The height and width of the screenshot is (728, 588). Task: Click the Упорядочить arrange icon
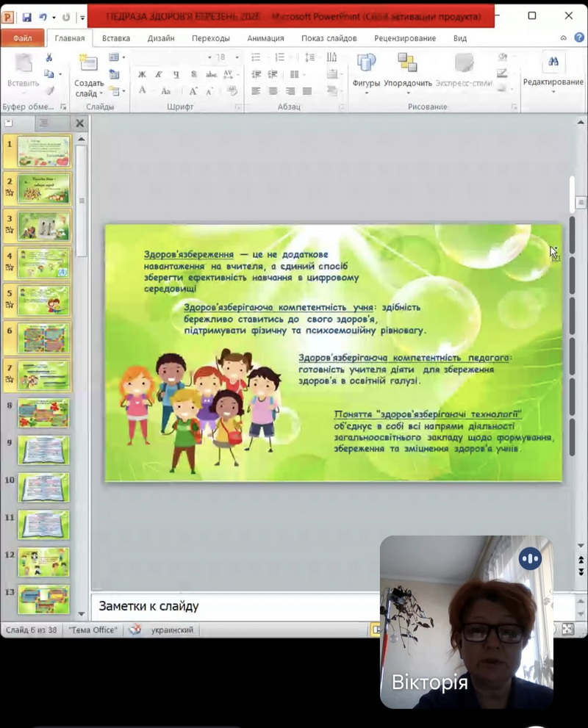pos(407,70)
